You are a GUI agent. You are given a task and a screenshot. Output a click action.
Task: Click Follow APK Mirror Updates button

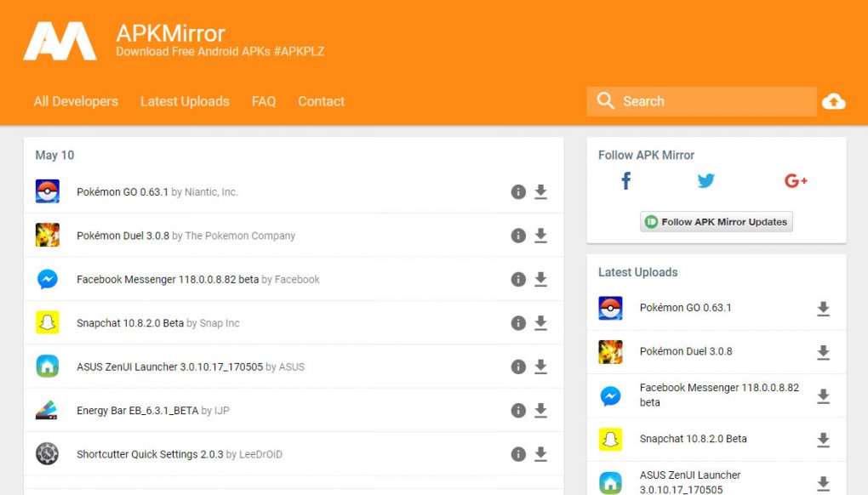[x=717, y=222]
